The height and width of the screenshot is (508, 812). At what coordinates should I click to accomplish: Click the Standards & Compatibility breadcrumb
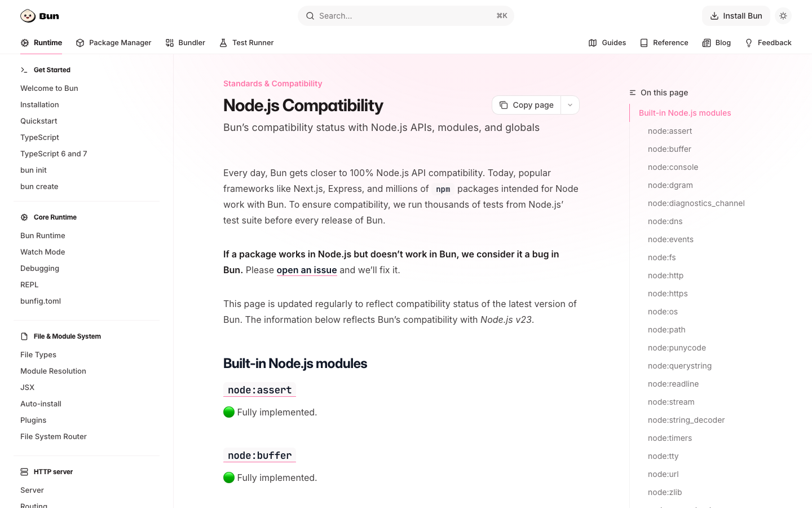tap(273, 84)
